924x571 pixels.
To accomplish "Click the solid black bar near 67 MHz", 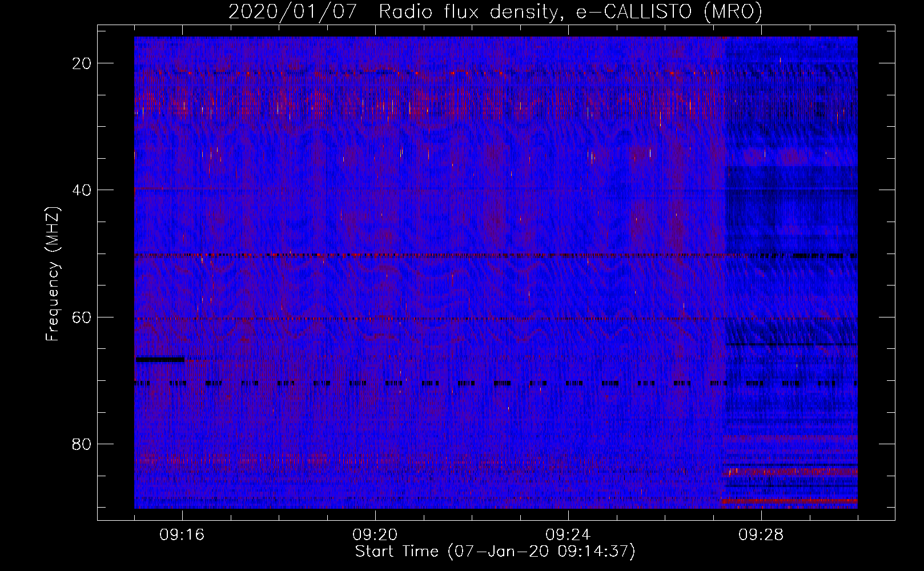I will click(x=160, y=359).
